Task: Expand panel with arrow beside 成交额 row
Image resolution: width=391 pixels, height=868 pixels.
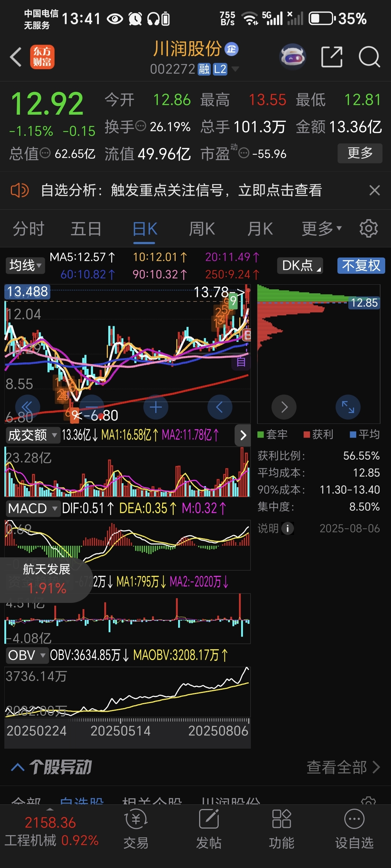Action: pyautogui.click(x=243, y=435)
